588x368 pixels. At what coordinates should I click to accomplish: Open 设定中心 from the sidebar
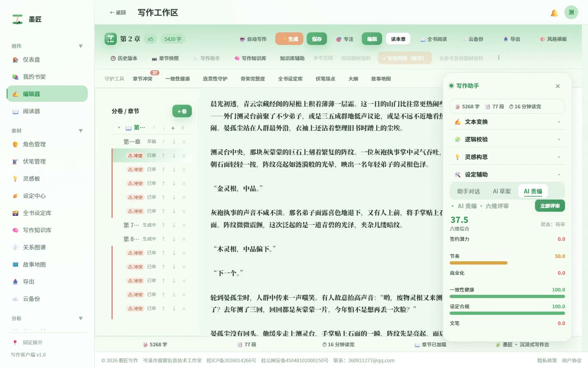pos(47,196)
